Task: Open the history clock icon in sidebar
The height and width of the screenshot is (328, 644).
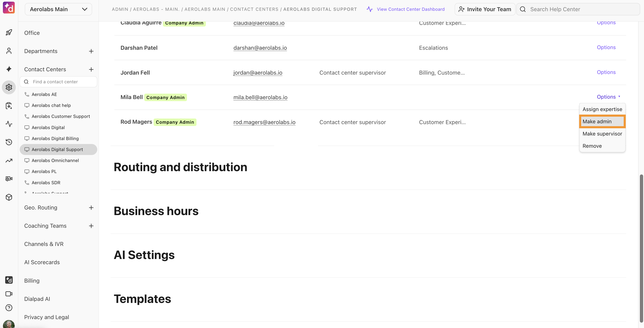Action: [x=9, y=142]
